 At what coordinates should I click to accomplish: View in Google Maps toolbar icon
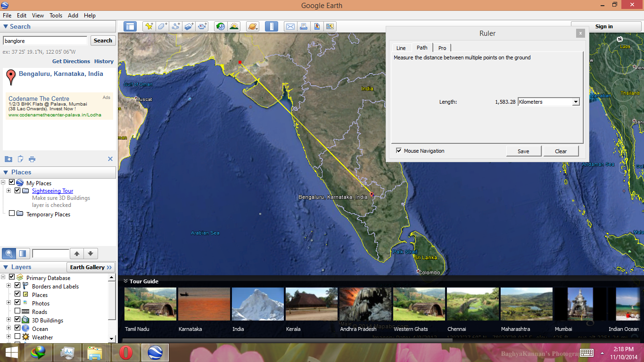pos(330,26)
